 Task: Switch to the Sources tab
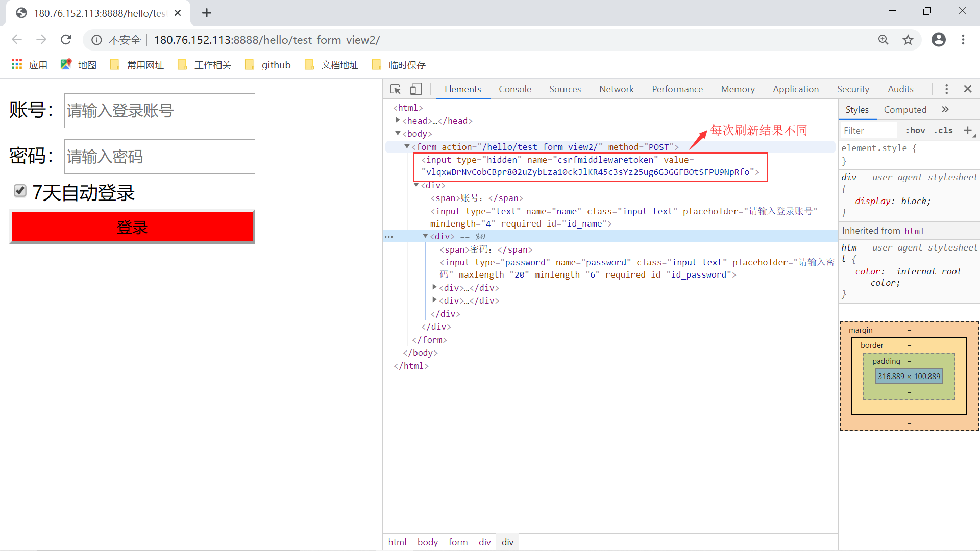tap(565, 89)
